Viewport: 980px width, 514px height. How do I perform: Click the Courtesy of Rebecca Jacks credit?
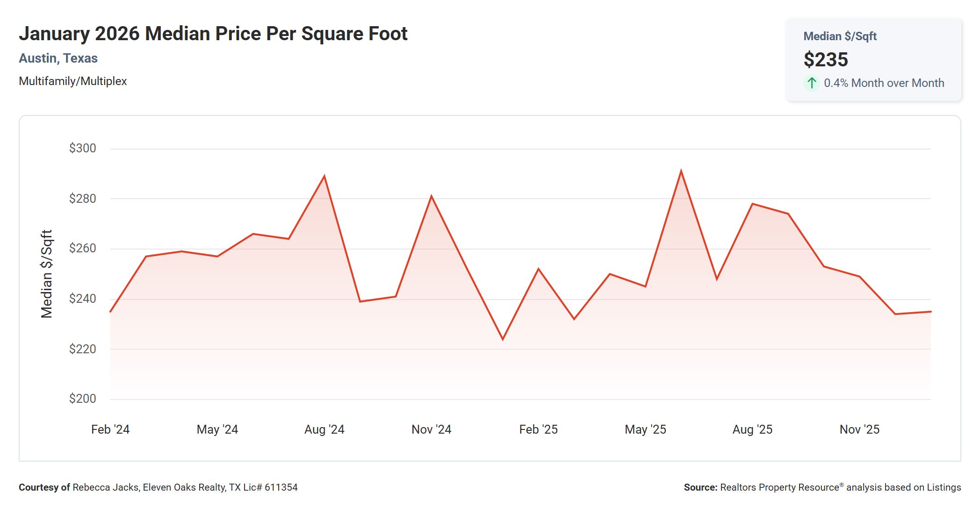coord(158,487)
